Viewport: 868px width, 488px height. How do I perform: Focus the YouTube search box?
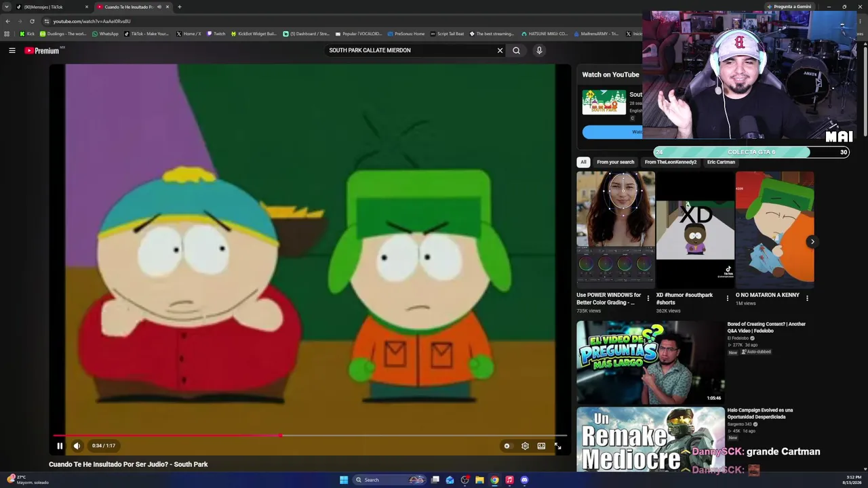pyautogui.click(x=410, y=50)
